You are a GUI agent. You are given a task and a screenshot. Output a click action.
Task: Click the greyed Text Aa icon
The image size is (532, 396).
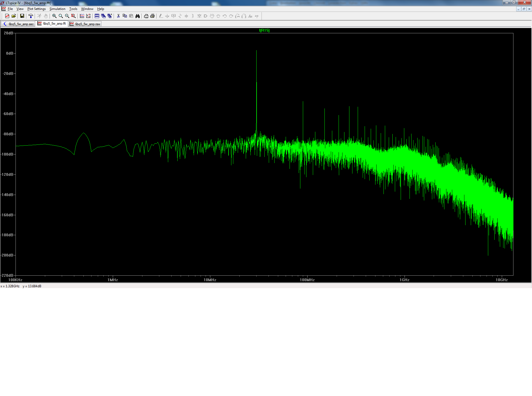250,16
